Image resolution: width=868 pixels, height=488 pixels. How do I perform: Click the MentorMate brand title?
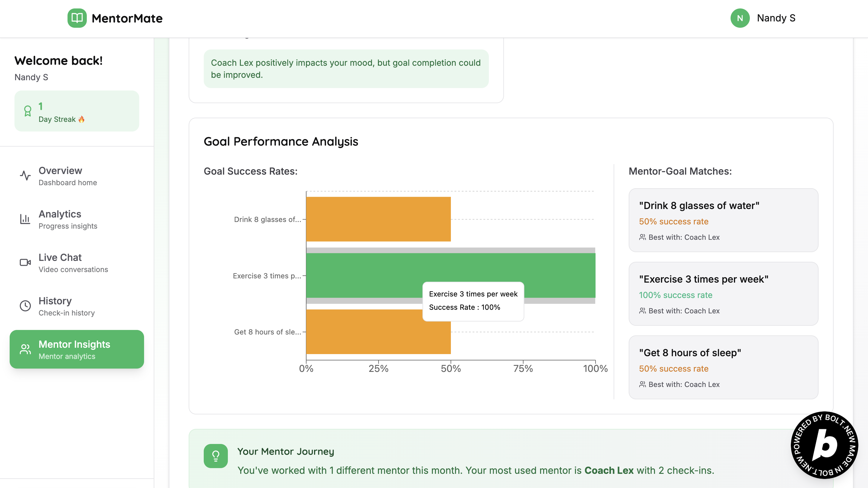[127, 18]
